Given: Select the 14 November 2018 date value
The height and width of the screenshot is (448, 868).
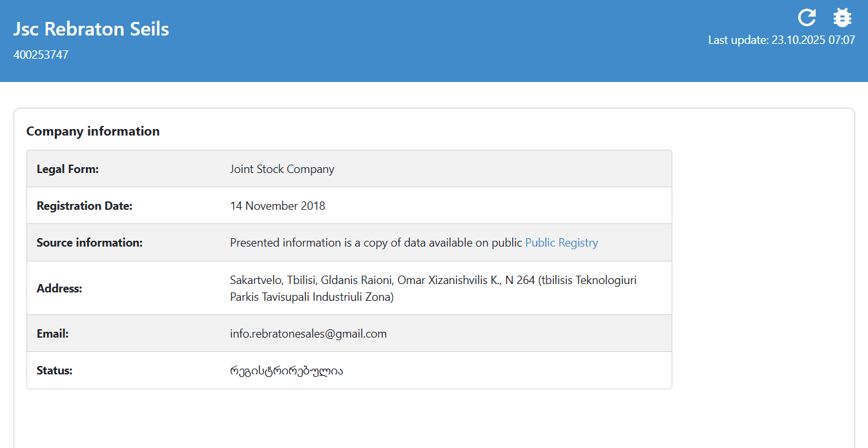Looking at the screenshot, I should tap(278, 206).
